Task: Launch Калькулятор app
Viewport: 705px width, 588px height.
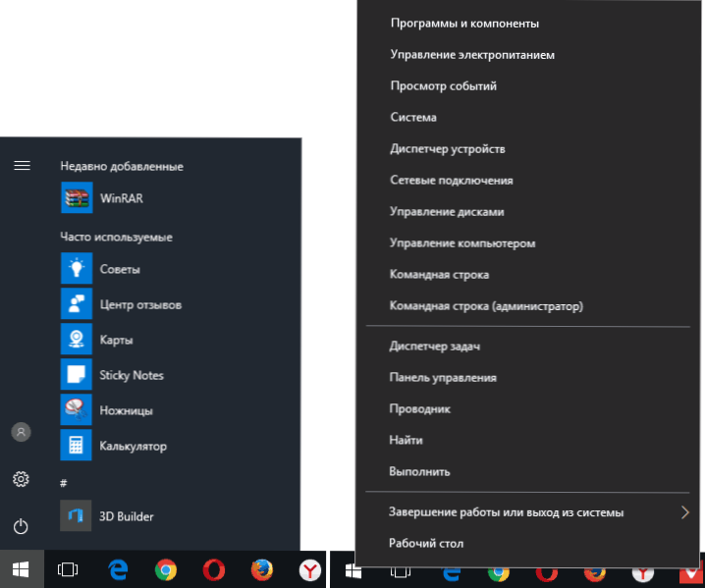Action: 113,445
